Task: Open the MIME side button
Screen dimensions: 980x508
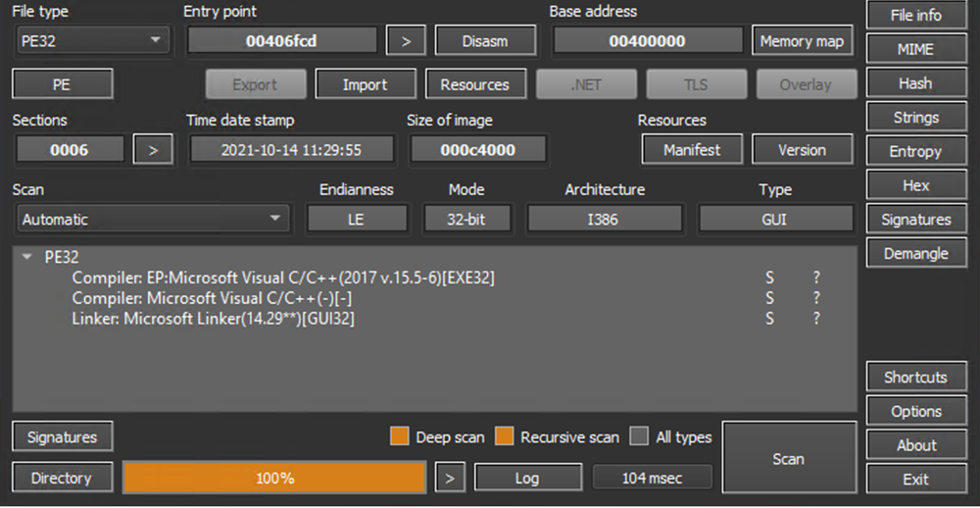Action: (x=916, y=49)
